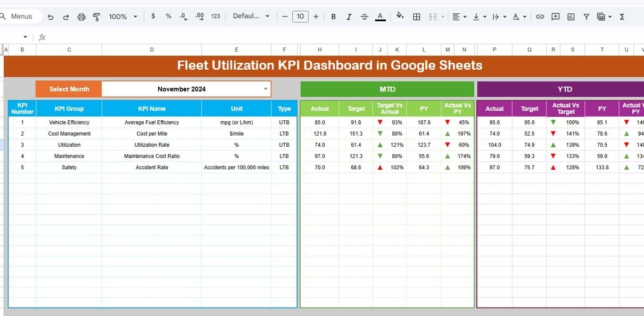644x316 pixels.
Task: Toggle italic formatting
Action: point(349,16)
